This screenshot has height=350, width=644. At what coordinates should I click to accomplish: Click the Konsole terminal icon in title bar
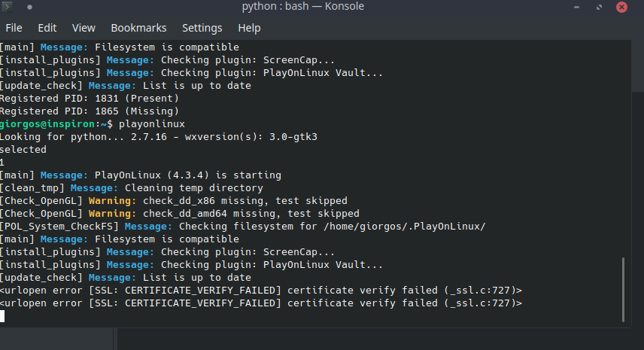7,7
